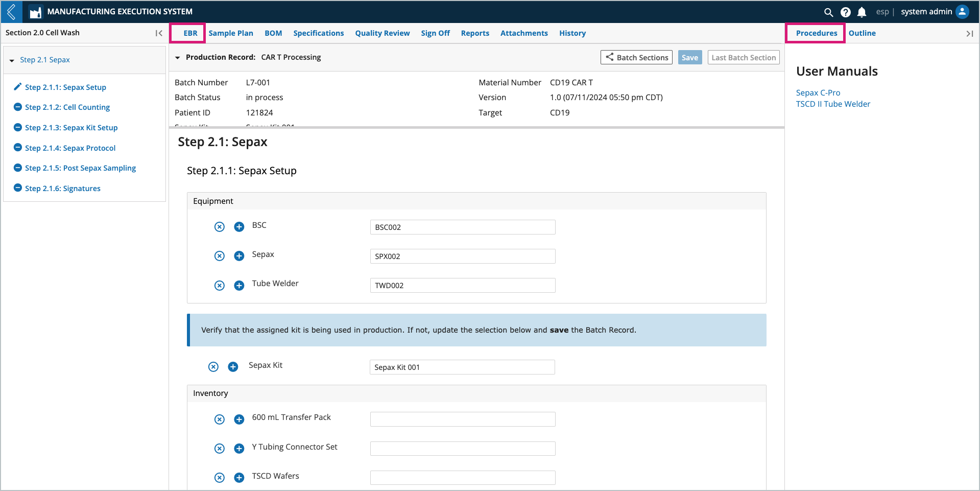Open notifications bell
Screen dimensions: 980x491
pyautogui.click(x=862, y=12)
